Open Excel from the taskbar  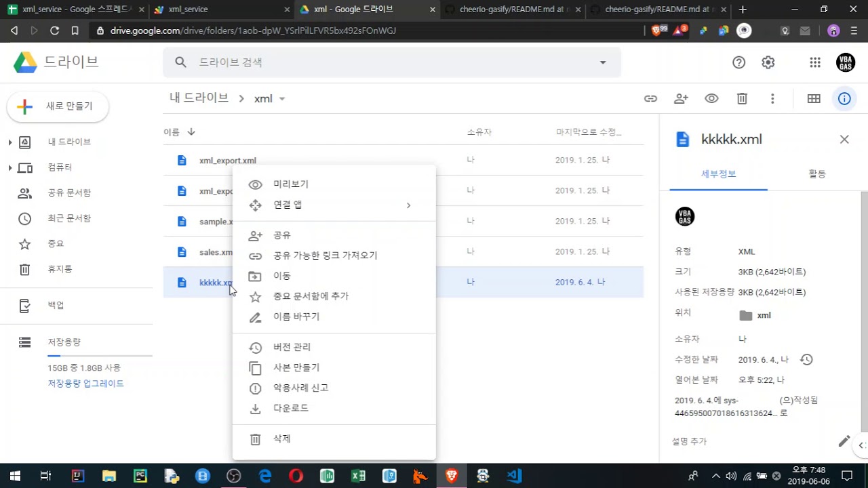(x=359, y=476)
